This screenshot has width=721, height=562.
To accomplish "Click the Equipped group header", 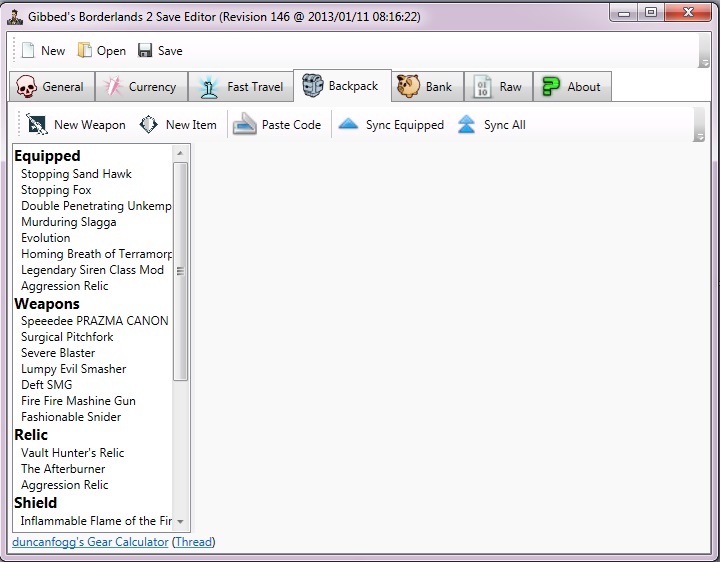I will pyautogui.click(x=47, y=156).
